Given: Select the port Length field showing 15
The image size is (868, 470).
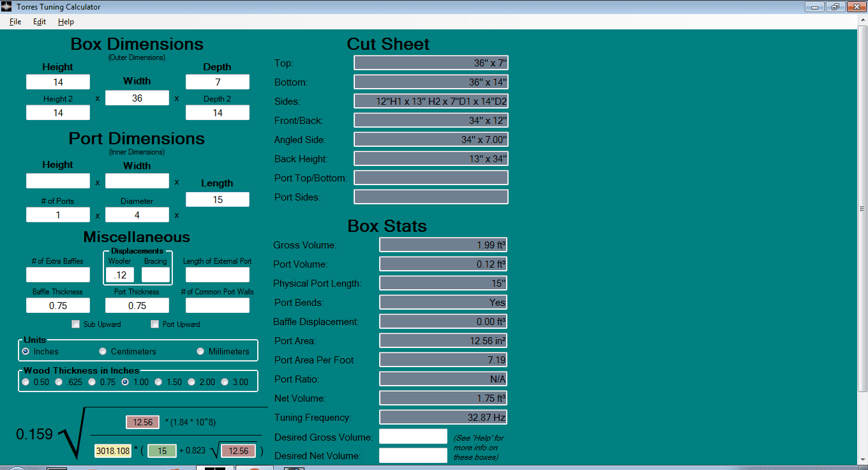Looking at the screenshot, I should click(x=218, y=199).
